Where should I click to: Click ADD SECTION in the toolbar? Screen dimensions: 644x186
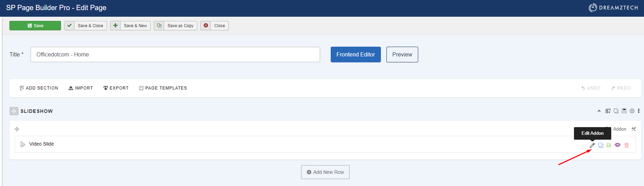point(39,88)
